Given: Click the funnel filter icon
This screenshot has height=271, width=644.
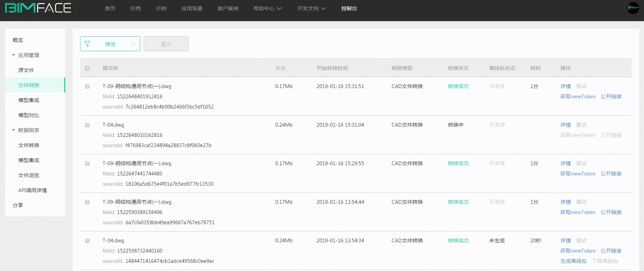Looking at the screenshot, I should (x=87, y=44).
